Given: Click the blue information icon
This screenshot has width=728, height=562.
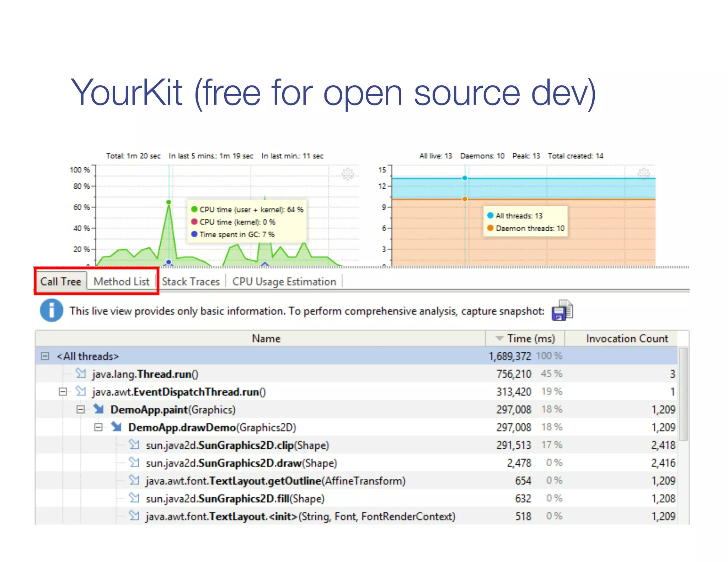Looking at the screenshot, I should click(52, 310).
